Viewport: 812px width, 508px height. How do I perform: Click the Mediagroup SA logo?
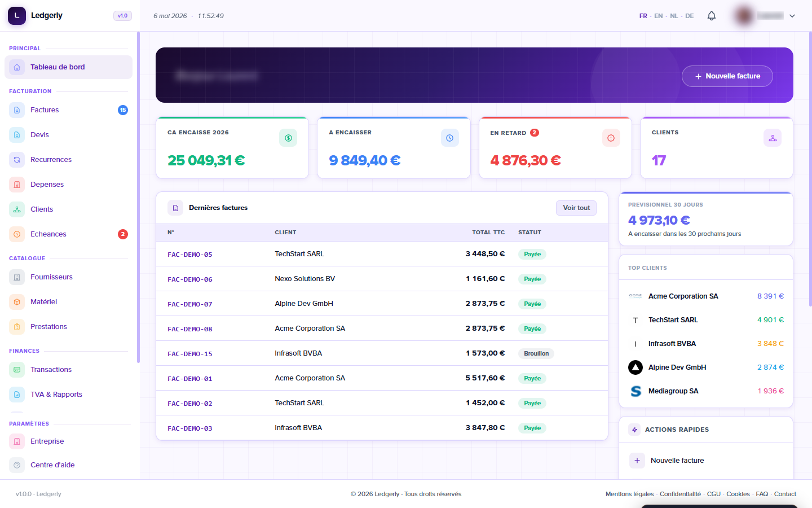pos(636,391)
